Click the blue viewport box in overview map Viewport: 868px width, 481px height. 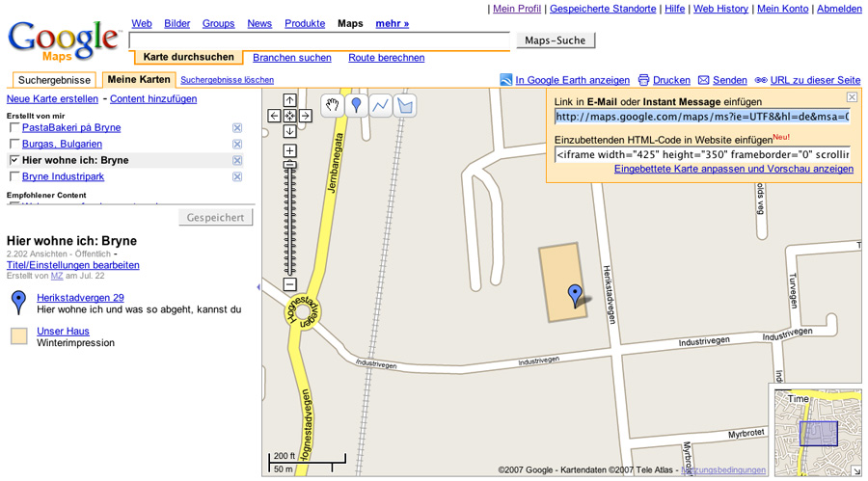point(818,434)
